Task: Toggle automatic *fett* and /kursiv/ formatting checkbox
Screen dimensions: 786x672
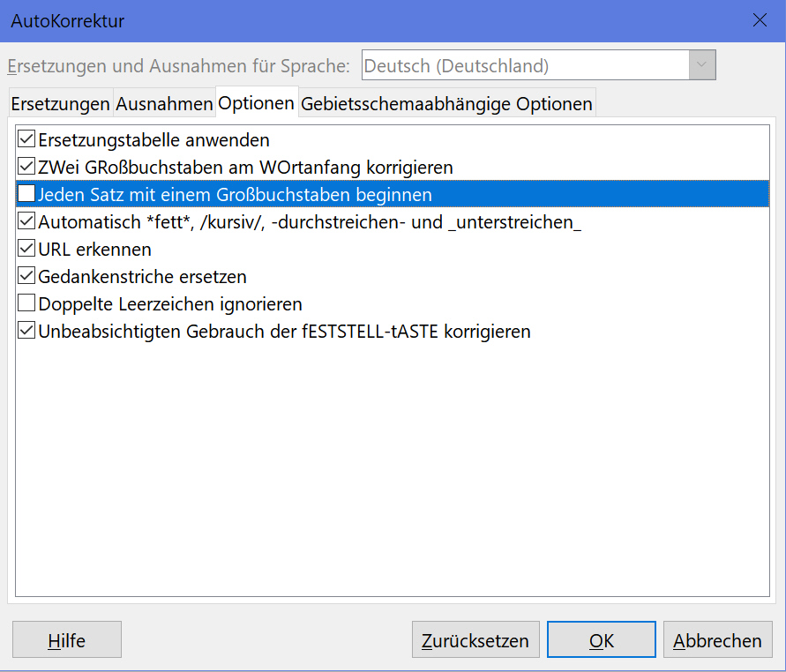Action: 26,221
